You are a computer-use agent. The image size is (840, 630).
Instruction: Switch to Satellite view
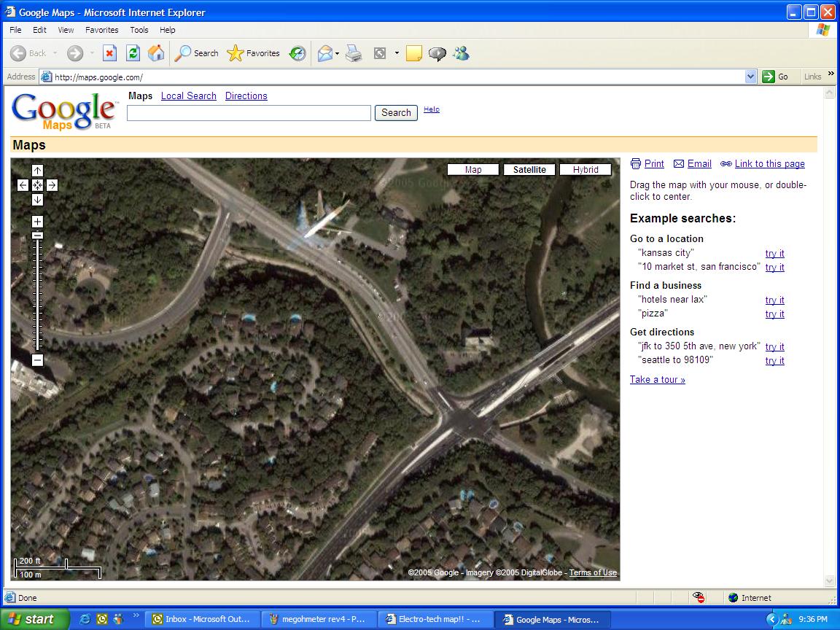pos(529,170)
